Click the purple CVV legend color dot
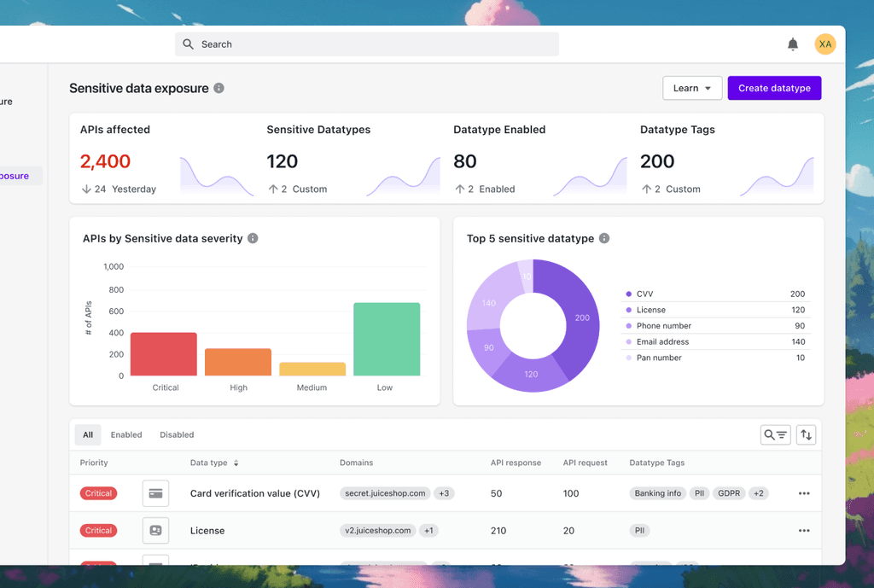 (629, 294)
